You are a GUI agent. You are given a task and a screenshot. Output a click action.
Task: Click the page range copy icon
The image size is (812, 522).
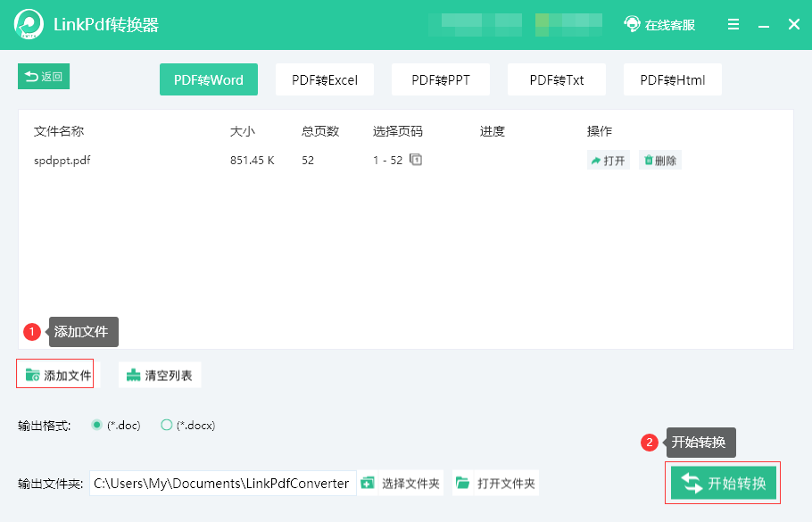pos(415,160)
